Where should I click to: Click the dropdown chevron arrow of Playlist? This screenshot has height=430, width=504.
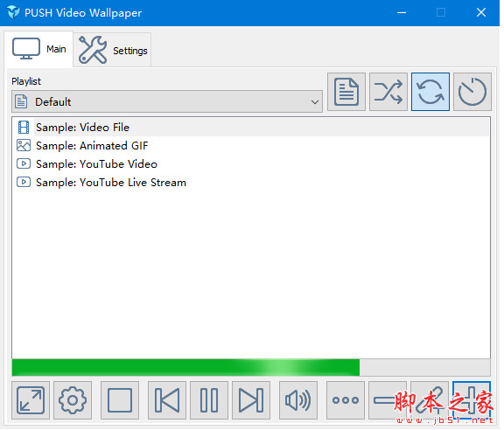point(315,102)
